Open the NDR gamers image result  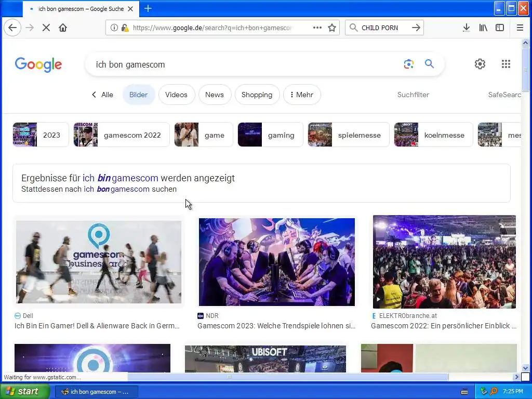coord(277,262)
